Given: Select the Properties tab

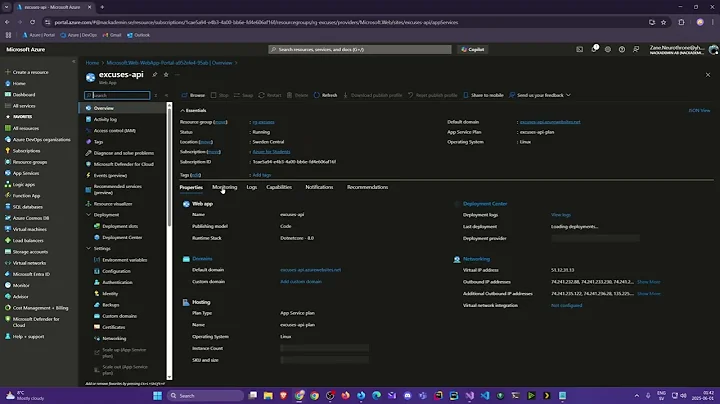Looking at the screenshot, I should (x=191, y=187).
